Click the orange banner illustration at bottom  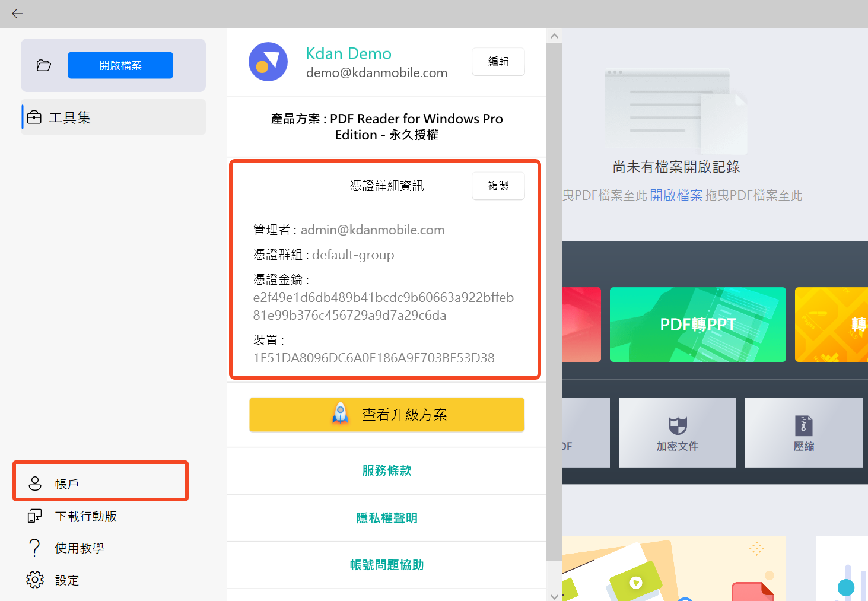[x=674, y=568]
